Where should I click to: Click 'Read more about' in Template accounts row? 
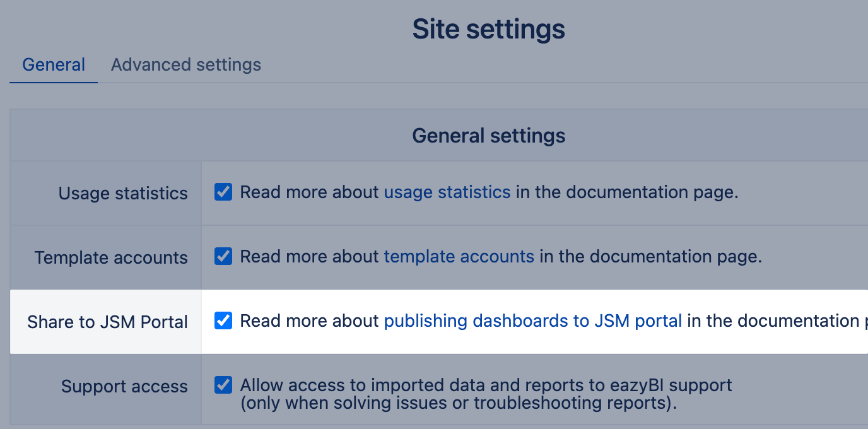(310, 257)
